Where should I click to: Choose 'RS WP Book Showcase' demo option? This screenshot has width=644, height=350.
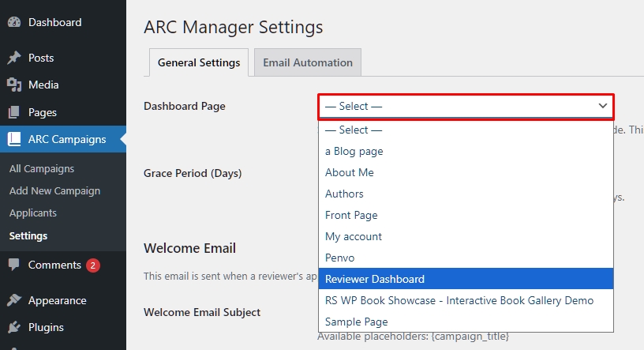[x=466, y=300]
